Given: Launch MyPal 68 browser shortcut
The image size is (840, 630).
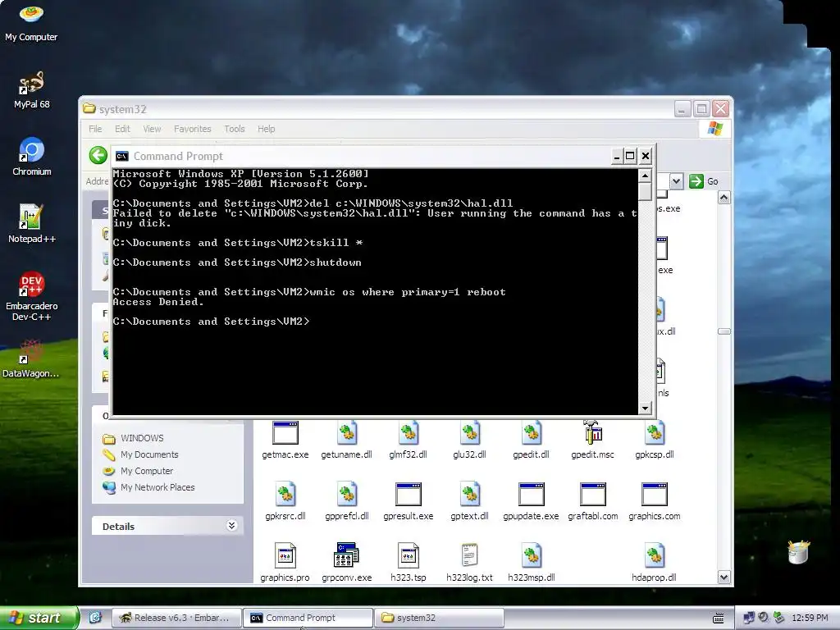Looking at the screenshot, I should (31, 89).
